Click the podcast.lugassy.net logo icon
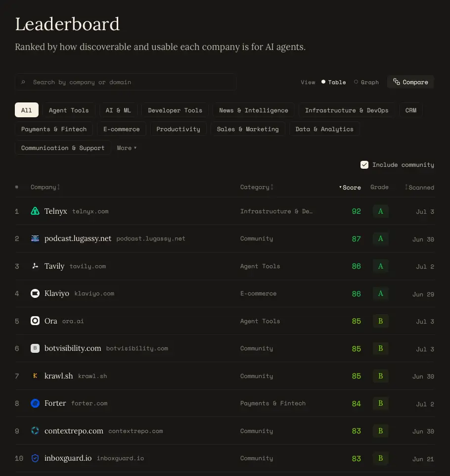 point(35,238)
